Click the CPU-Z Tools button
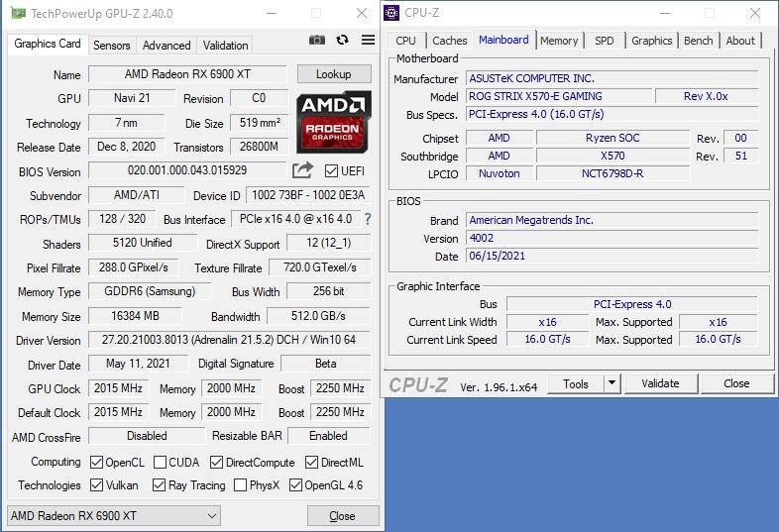 [x=576, y=383]
